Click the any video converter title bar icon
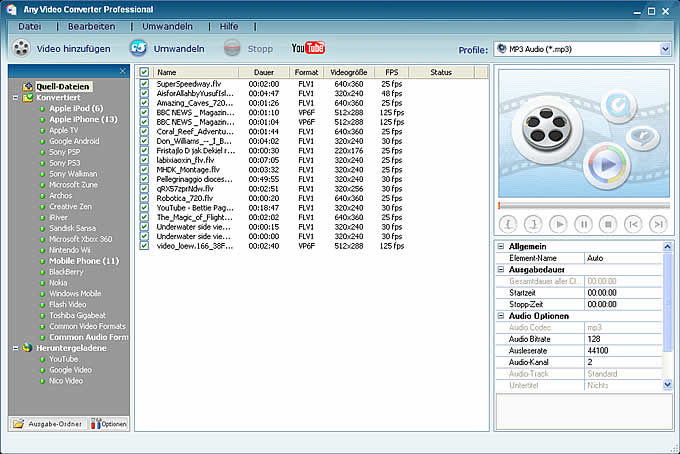The height and width of the screenshot is (454, 680). (x=12, y=10)
